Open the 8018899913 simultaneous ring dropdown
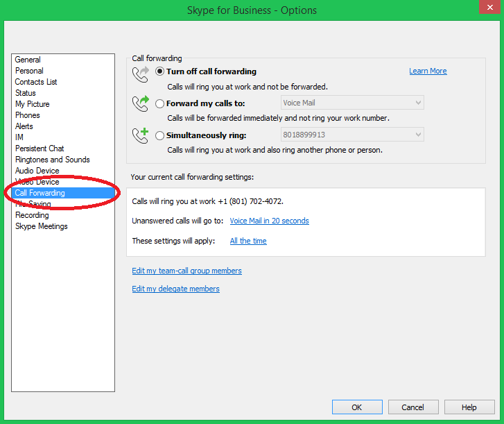The width and height of the screenshot is (504, 424). pos(352,135)
